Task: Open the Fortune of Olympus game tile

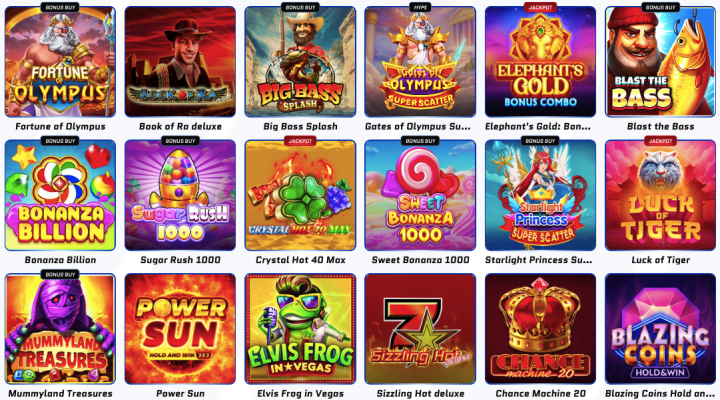Action: (x=60, y=62)
